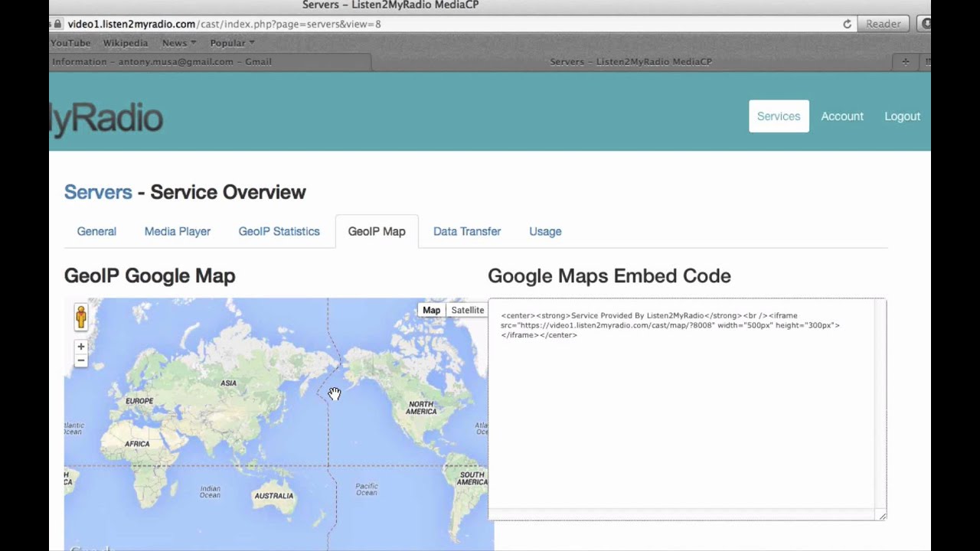
Task: Click inside the embed code text area
Action: 687,409
